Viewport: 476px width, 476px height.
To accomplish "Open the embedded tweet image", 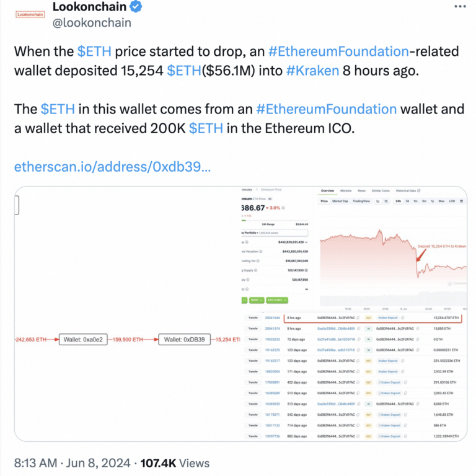I will click(x=240, y=314).
